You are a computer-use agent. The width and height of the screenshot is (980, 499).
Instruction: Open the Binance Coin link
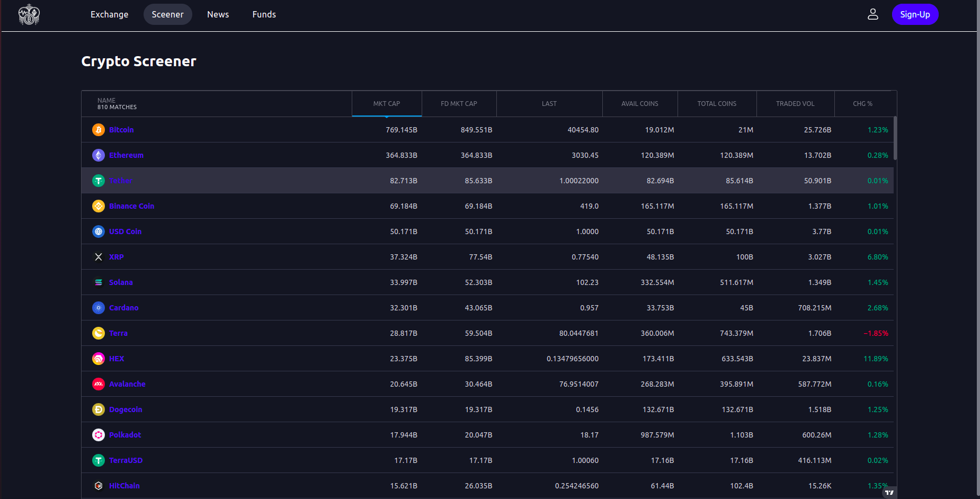click(x=131, y=206)
